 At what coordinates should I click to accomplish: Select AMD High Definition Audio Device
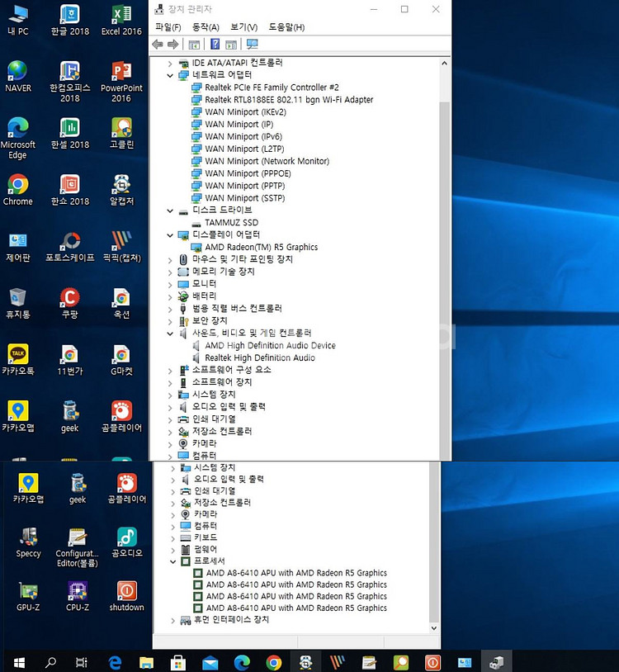coord(270,345)
